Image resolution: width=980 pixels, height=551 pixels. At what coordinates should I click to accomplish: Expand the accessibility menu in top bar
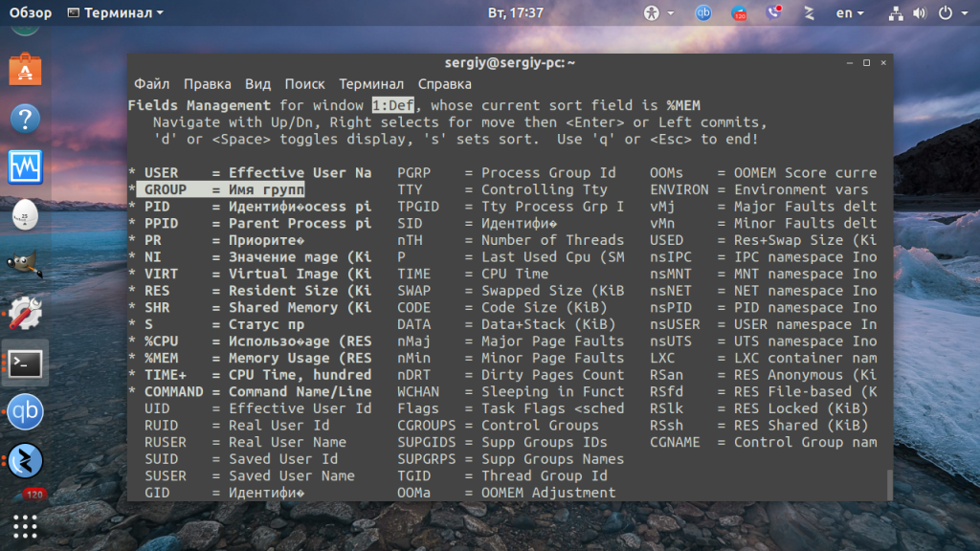point(658,12)
